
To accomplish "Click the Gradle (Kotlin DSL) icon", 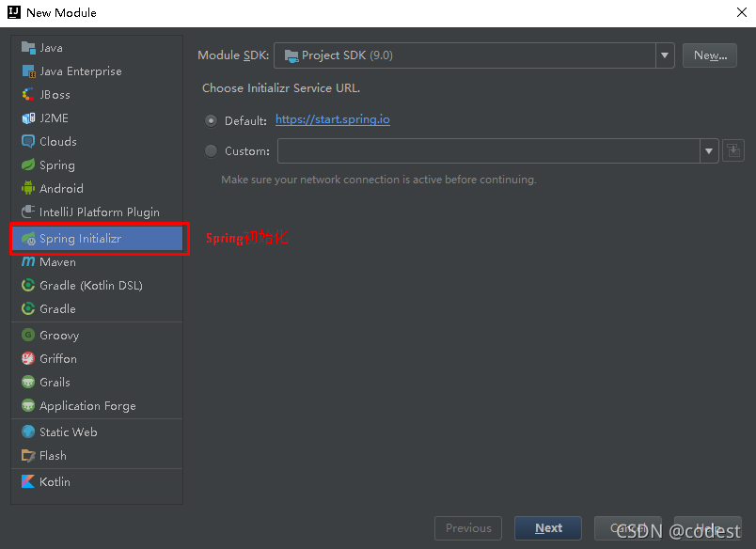I will pos(28,286).
